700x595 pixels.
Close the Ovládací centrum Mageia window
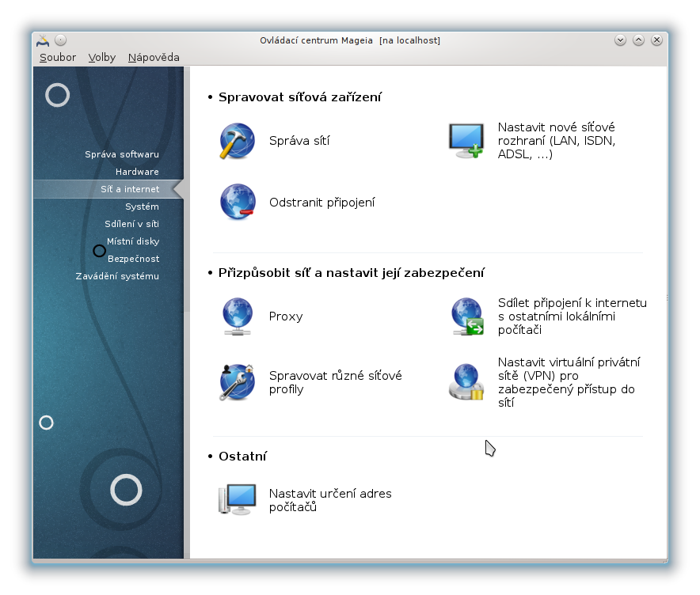656,40
